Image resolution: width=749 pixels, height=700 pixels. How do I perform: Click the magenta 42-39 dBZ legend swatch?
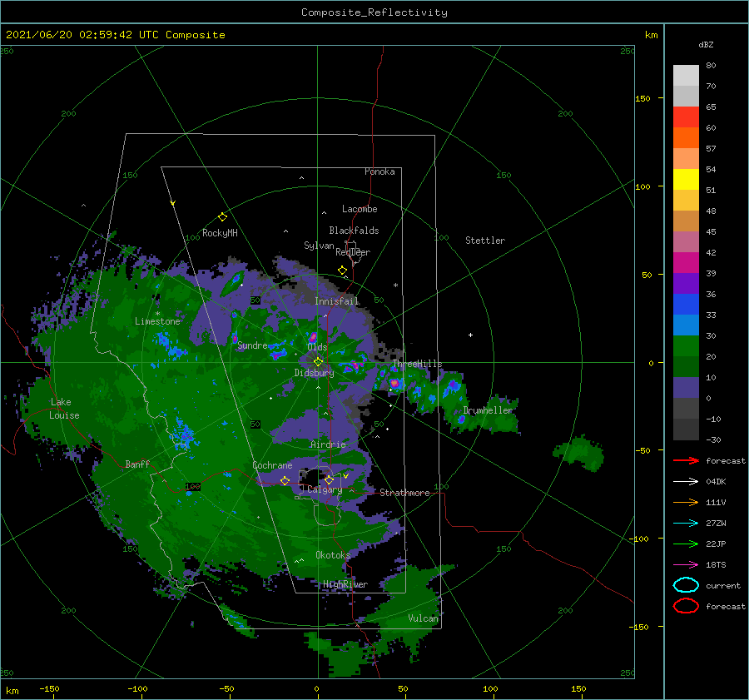(x=686, y=262)
